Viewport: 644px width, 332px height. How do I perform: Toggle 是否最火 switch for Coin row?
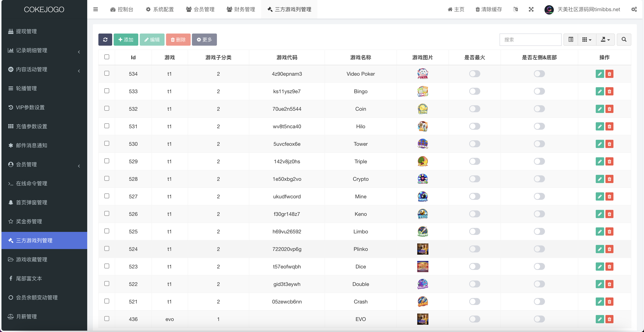(474, 109)
